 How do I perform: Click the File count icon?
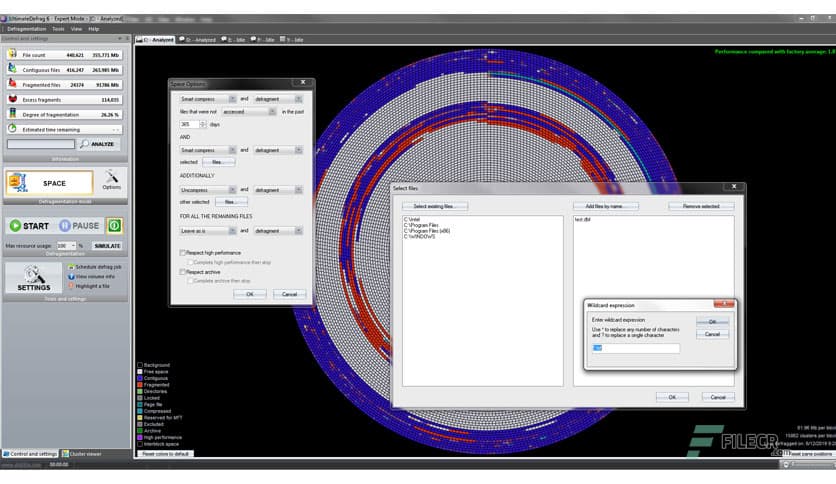pyautogui.click(x=12, y=54)
